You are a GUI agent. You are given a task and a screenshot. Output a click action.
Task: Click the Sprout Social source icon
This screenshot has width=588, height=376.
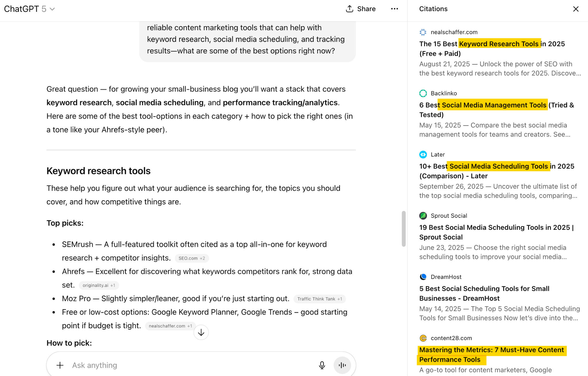tap(423, 215)
